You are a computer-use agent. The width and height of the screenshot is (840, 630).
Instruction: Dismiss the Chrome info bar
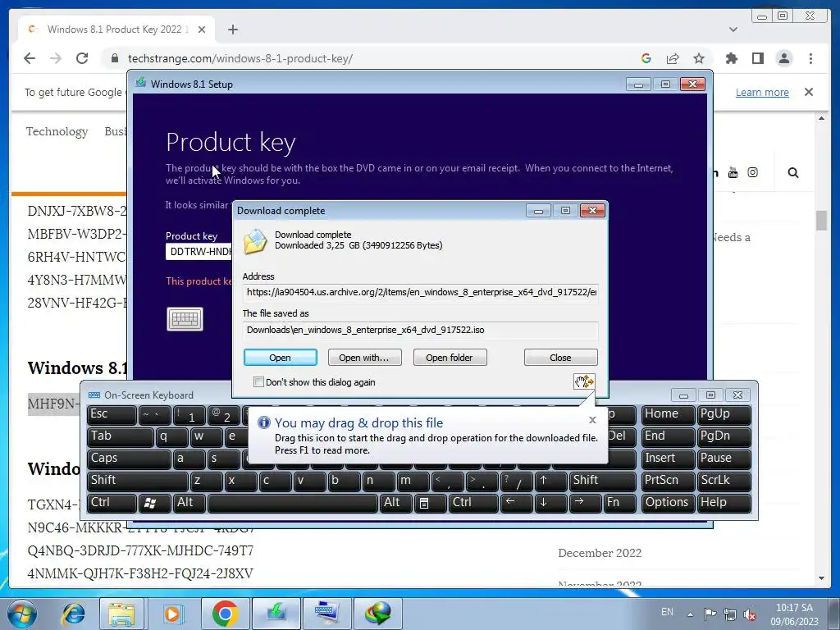pyautogui.click(x=808, y=92)
